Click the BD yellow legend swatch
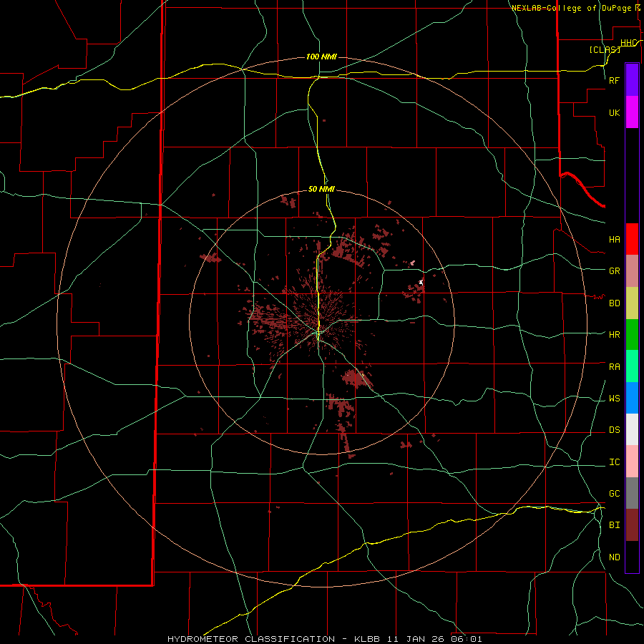This screenshot has width=644, height=644. (x=632, y=303)
